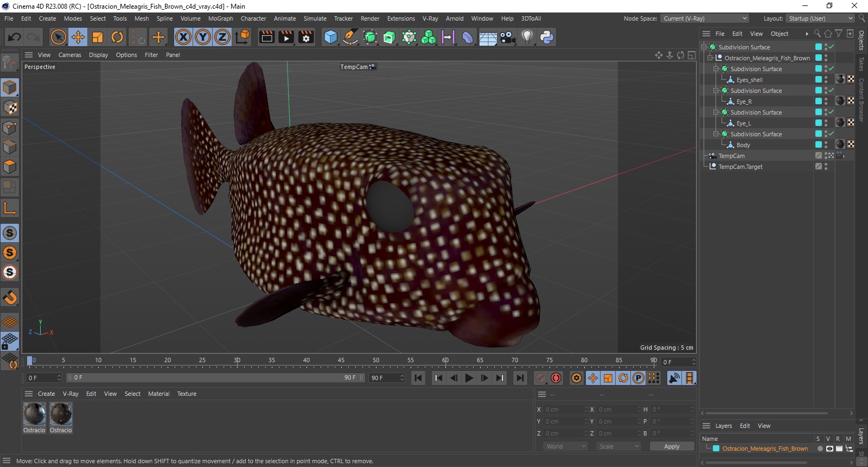
Task: Collapse Subdivision Surface above Body
Action: click(x=716, y=134)
